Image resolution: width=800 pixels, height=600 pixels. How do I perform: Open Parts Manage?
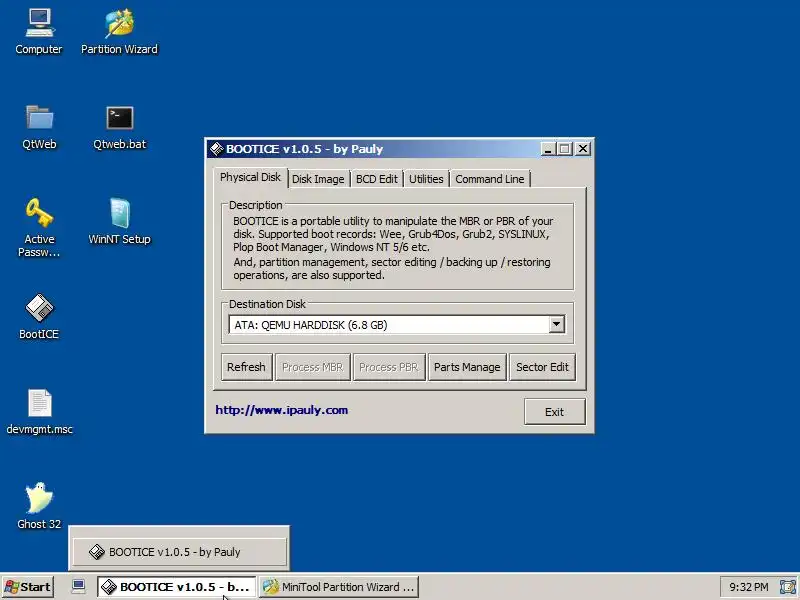pos(467,367)
